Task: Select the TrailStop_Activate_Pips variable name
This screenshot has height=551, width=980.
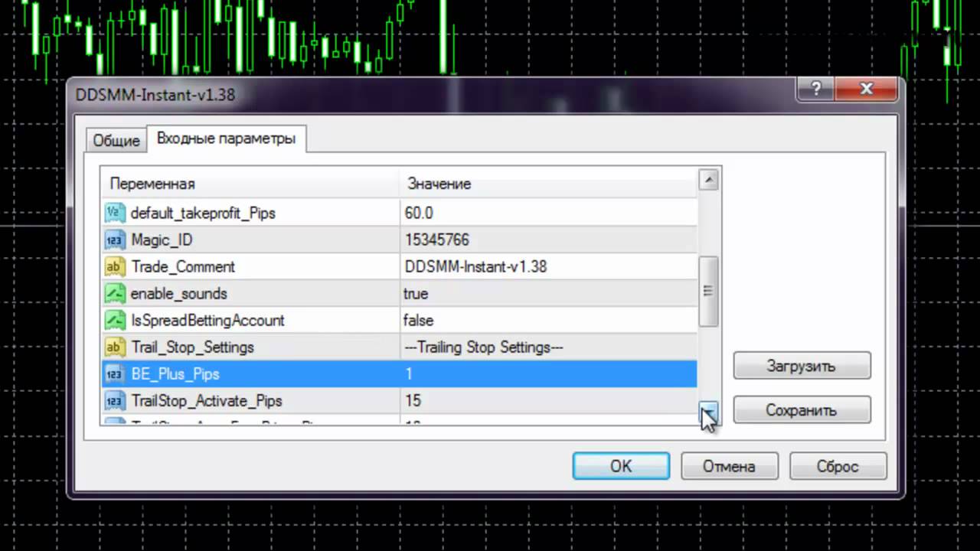Action: 207,400
